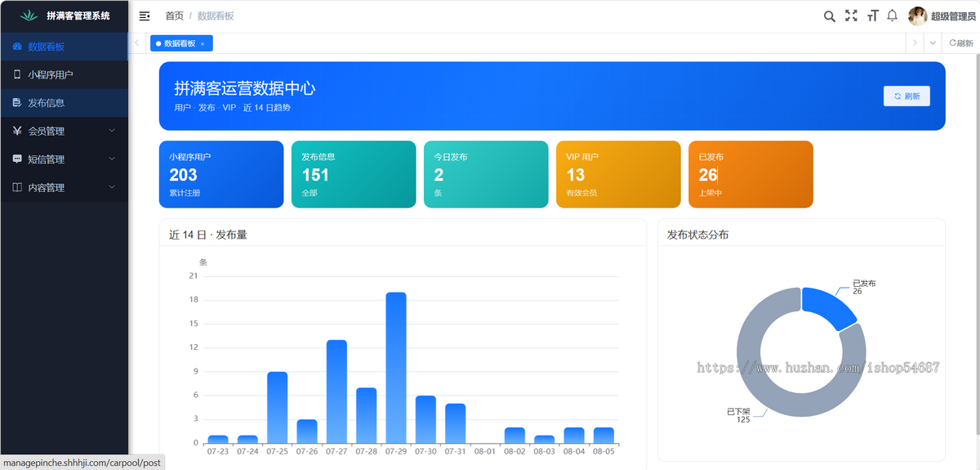Open the notification bell icon

click(893, 16)
